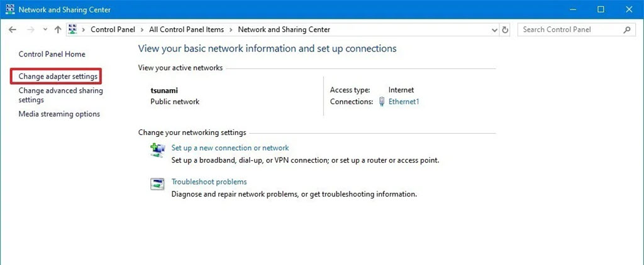Open Troubleshoot problems
644x265 pixels.
point(209,181)
